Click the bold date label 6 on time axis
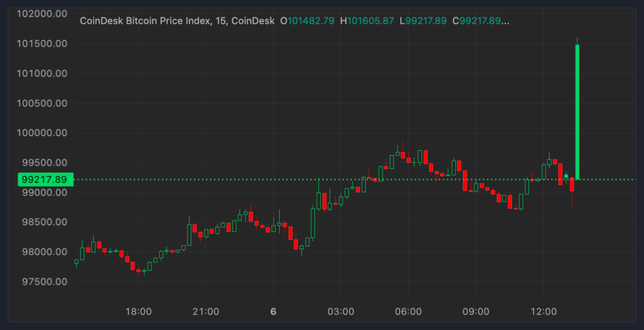 click(273, 312)
